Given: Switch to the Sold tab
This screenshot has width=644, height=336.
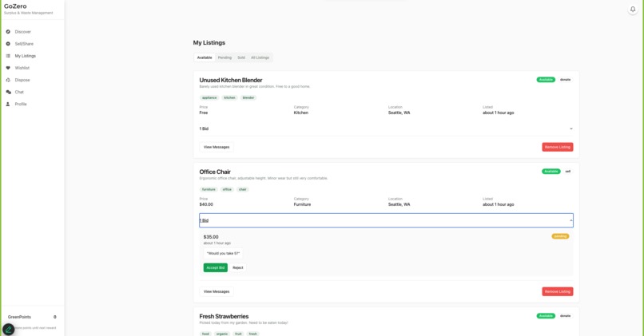Looking at the screenshot, I should [241, 57].
